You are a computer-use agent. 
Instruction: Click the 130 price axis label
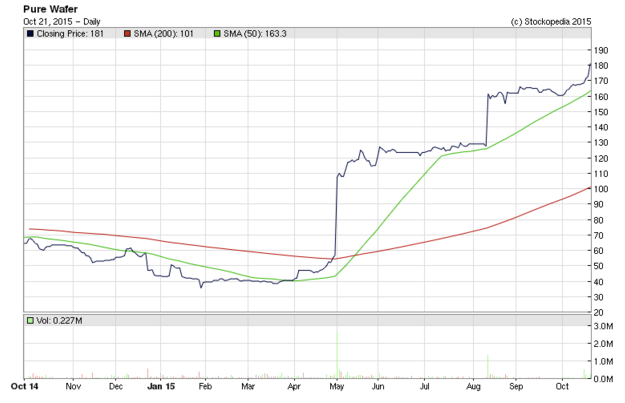pyautogui.click(x=601, y=143)
